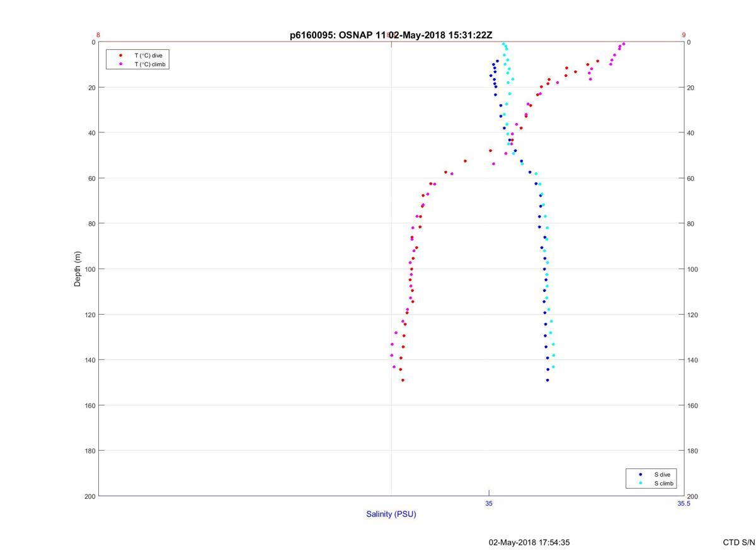The width and height of the screenshot is (756, 558).
Task: Click depth tick 100 on the left axis
Action: pos(89,269)
